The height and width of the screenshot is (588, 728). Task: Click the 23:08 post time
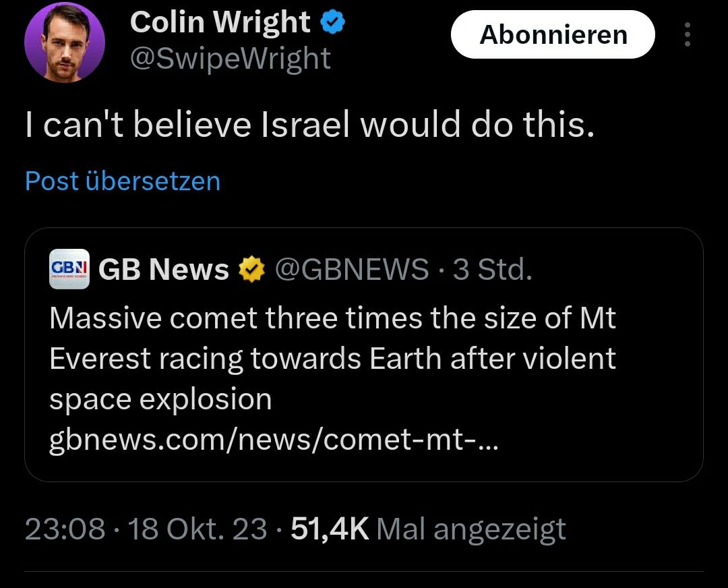[x=65, y=529]
